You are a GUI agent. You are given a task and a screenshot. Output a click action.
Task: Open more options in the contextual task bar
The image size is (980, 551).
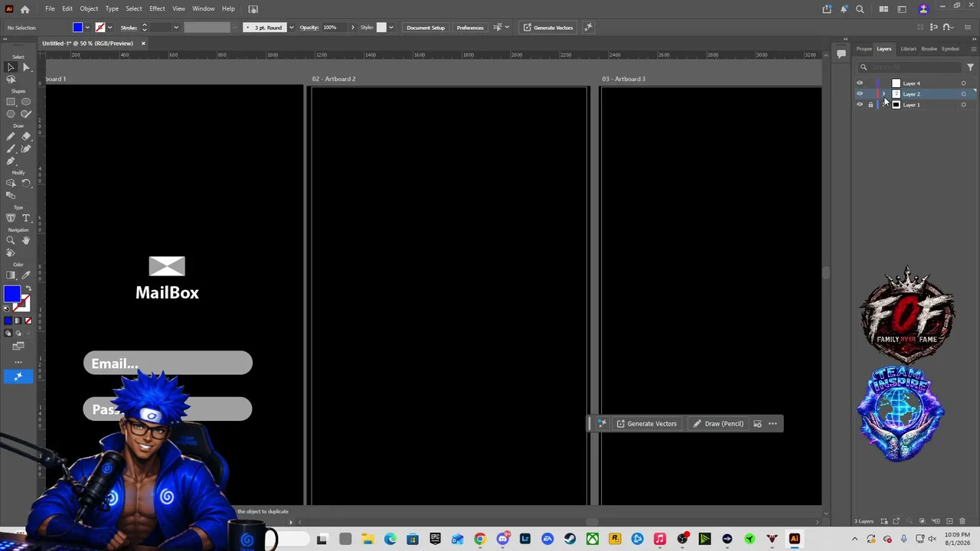click(x=773, y=424)
